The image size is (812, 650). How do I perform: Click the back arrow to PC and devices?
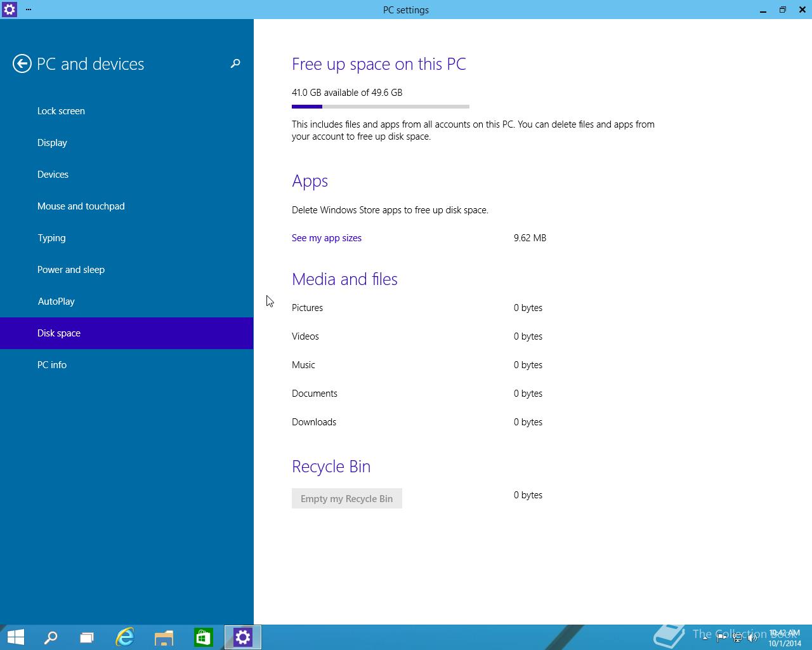pos(22,64)
